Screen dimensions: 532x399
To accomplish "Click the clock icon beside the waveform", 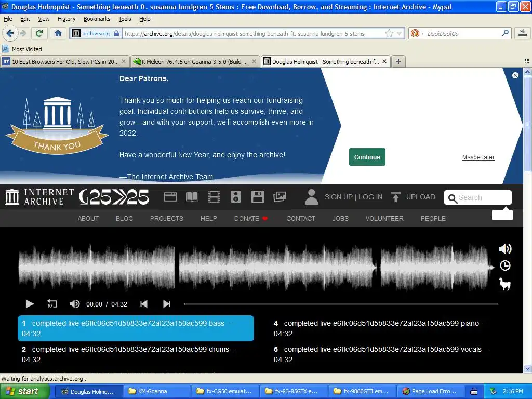I will 505,265.
